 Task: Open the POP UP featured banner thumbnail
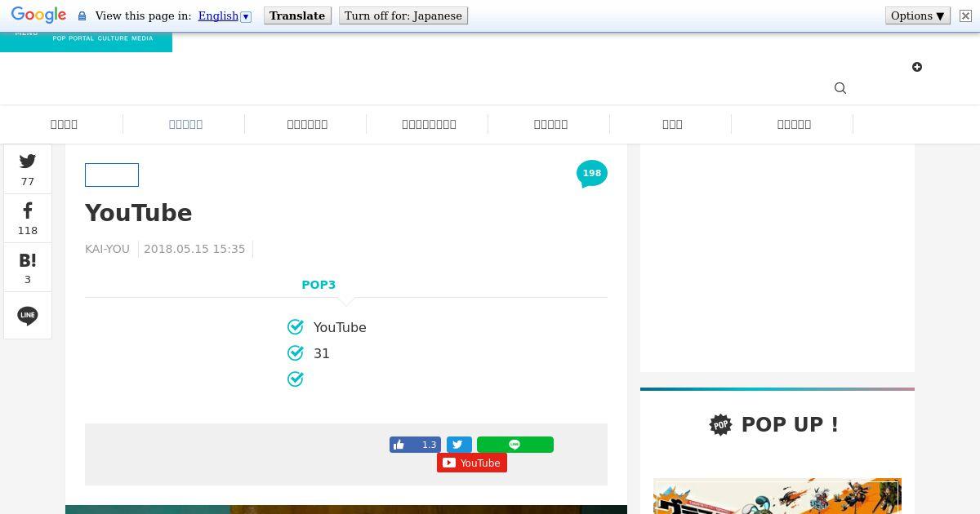point(777,496)
